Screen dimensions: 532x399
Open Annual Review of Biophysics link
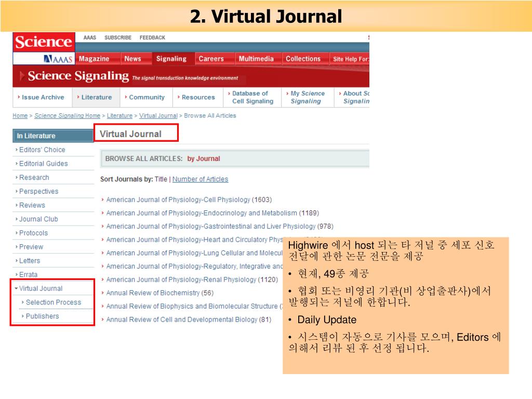click(x=192, y=307)
